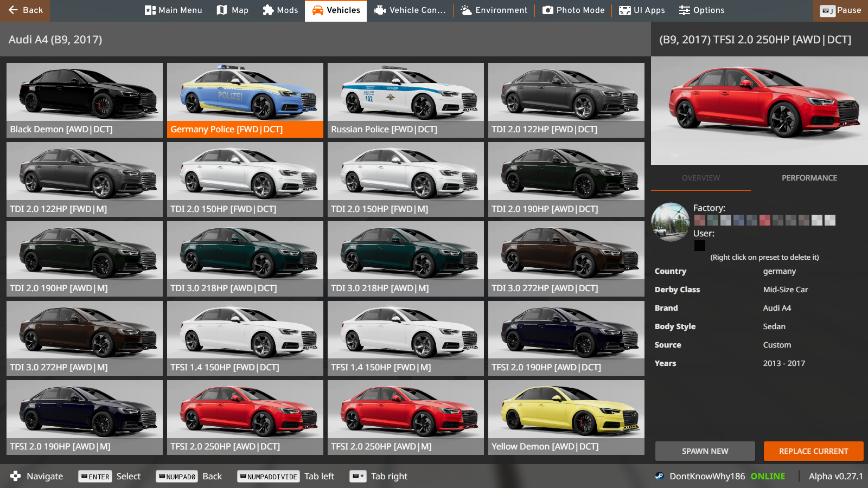Image resolution: width=868 pixels, height=488 pixels.
Task: Select the Germany Police [FWD|DCT] configuration
Action: 245,100
